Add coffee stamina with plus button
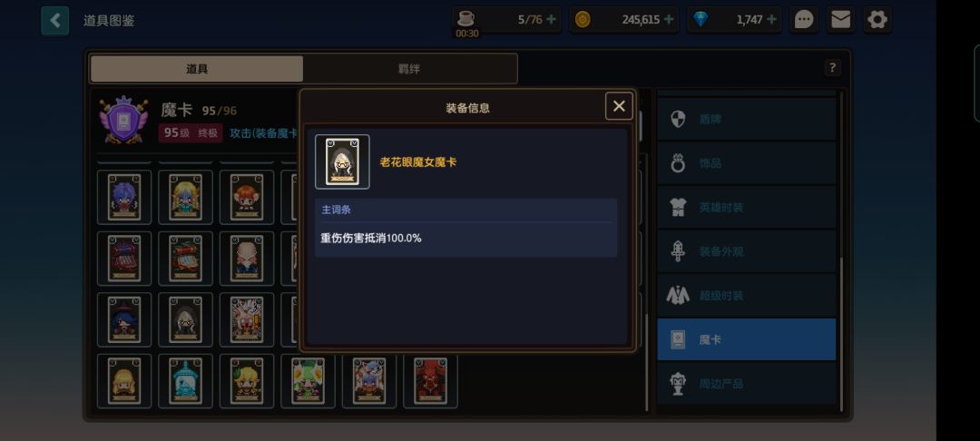This screenshot has height=441, width=980. (x=551, y=20)
